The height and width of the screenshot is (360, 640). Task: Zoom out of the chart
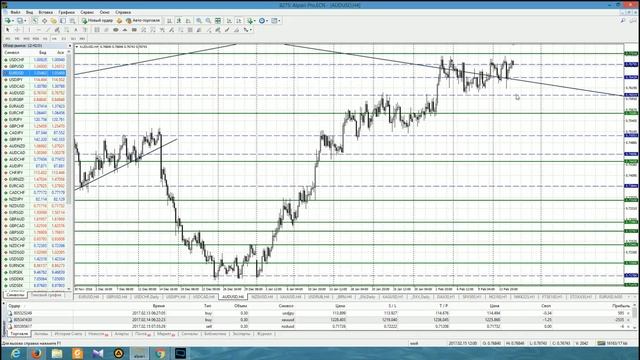[208, 20]
